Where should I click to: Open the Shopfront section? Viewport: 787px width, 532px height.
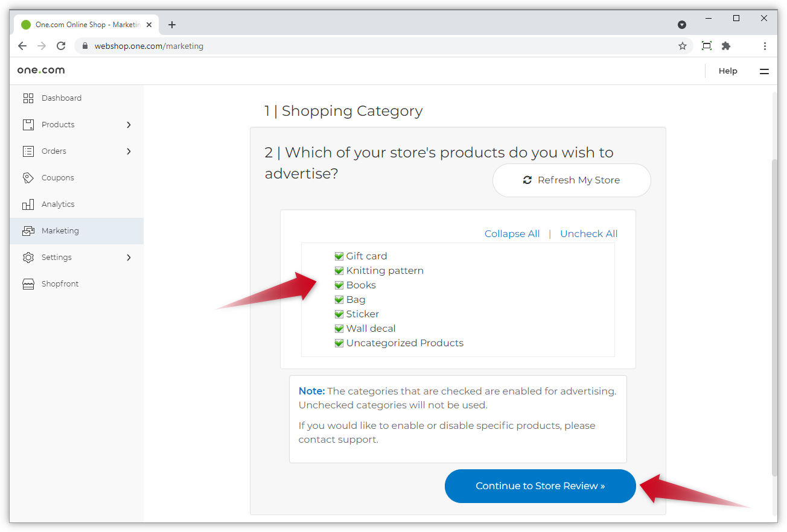60,283
